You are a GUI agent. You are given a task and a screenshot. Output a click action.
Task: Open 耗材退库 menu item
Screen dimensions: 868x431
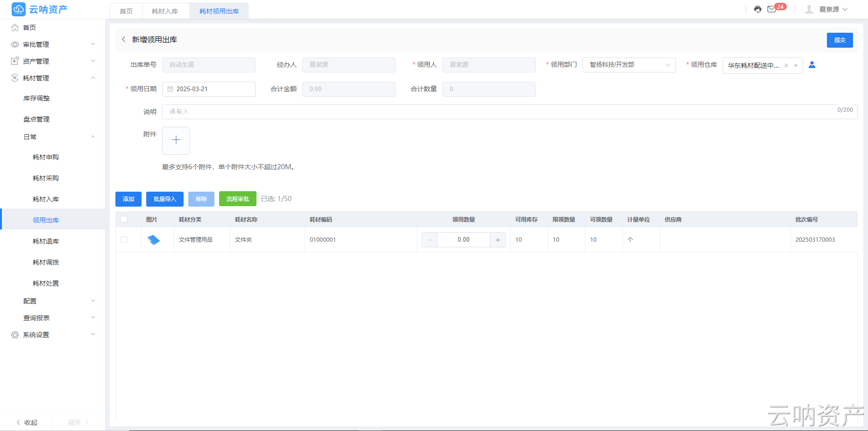pyautogui.click(x=46, y=241)
